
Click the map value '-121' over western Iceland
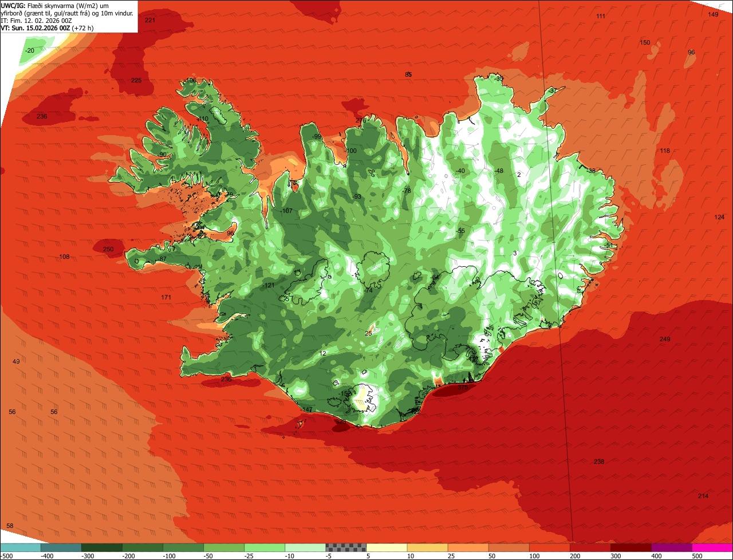click(269, 286)
